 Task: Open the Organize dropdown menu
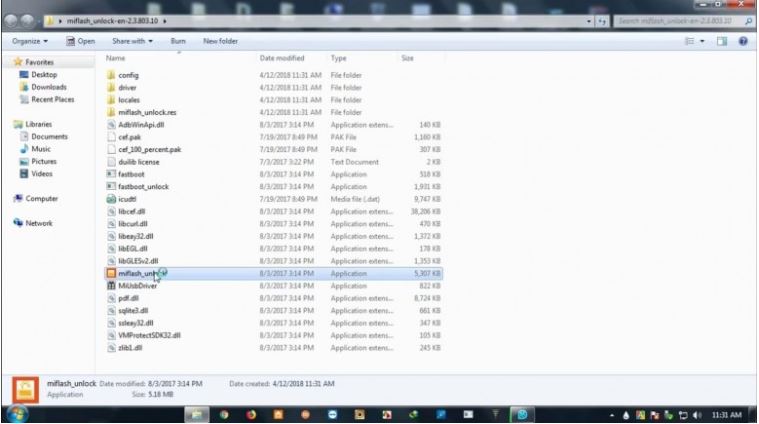point(30,41)
